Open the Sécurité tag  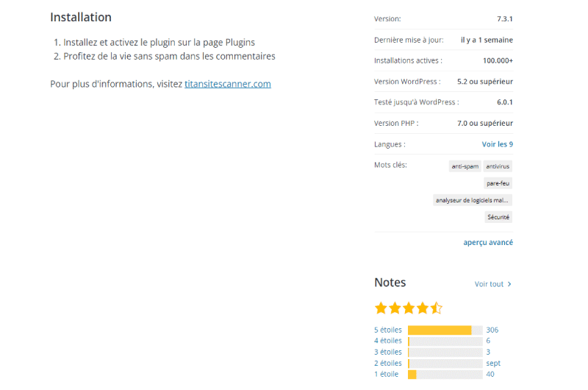coord(498,217)
